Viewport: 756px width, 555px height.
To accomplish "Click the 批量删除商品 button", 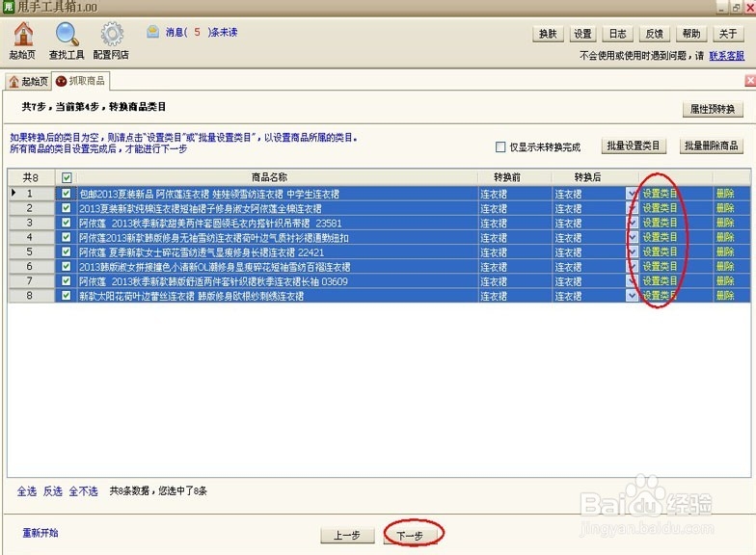I will [712, 146].
